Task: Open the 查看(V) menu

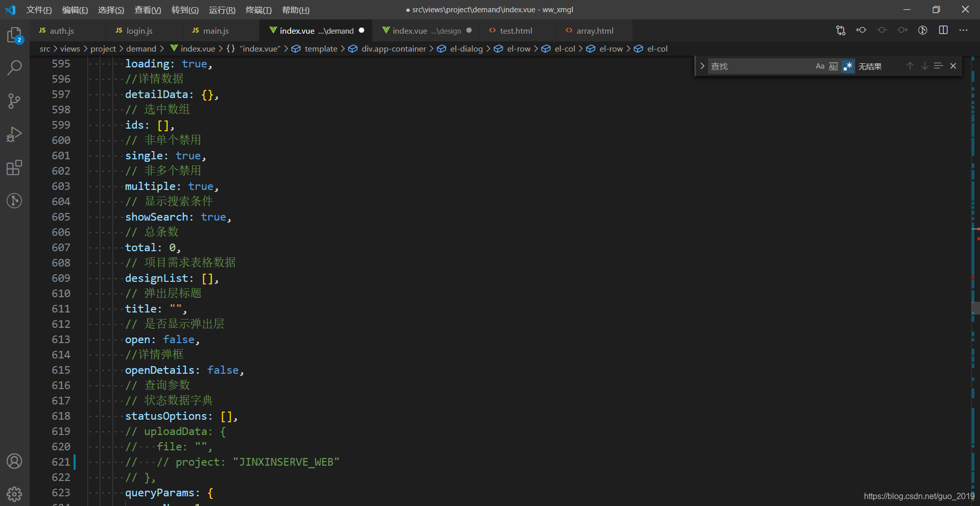Action: (x=148, y=10)
